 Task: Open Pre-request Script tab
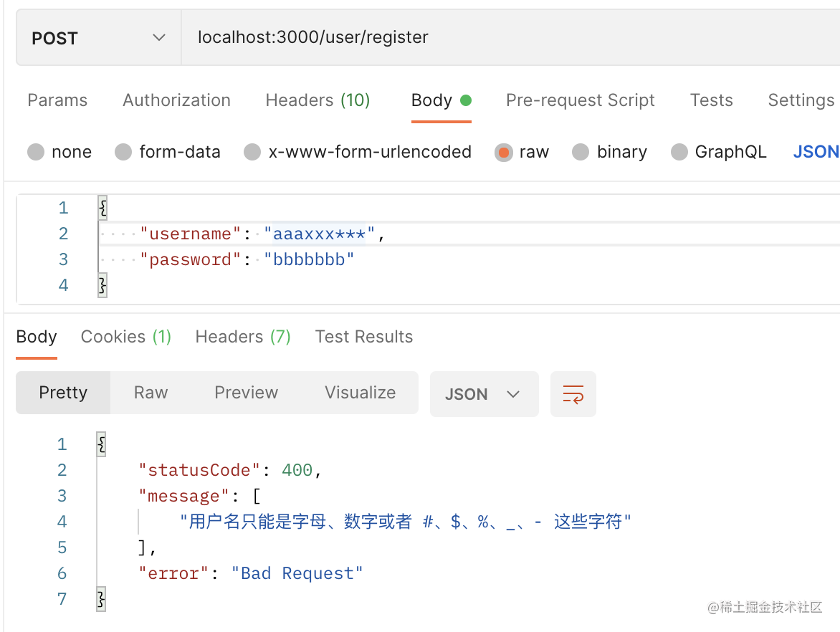click(x=580, y=100)
